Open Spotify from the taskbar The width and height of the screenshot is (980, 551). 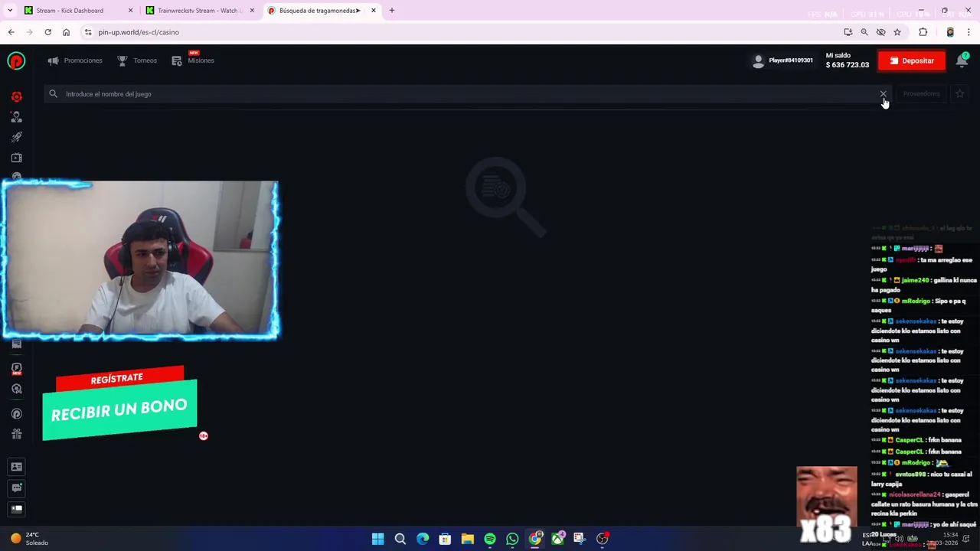pyautogui.click(x=490, y=539)
